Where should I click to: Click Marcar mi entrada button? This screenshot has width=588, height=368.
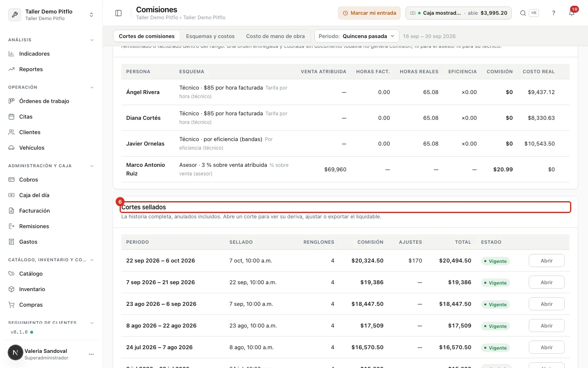pyautogui.click(x=369, y=13)
